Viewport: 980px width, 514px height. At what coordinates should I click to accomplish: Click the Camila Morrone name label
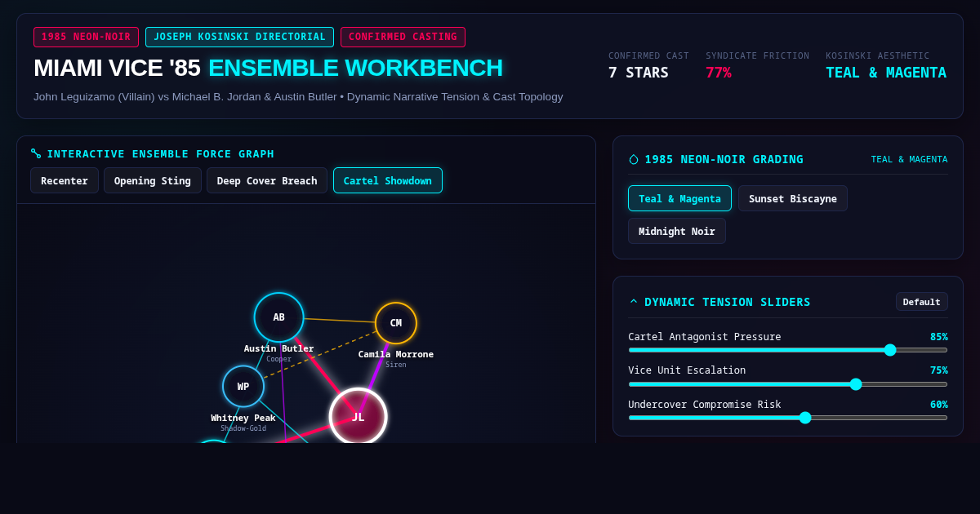click(x=396, y=354)
